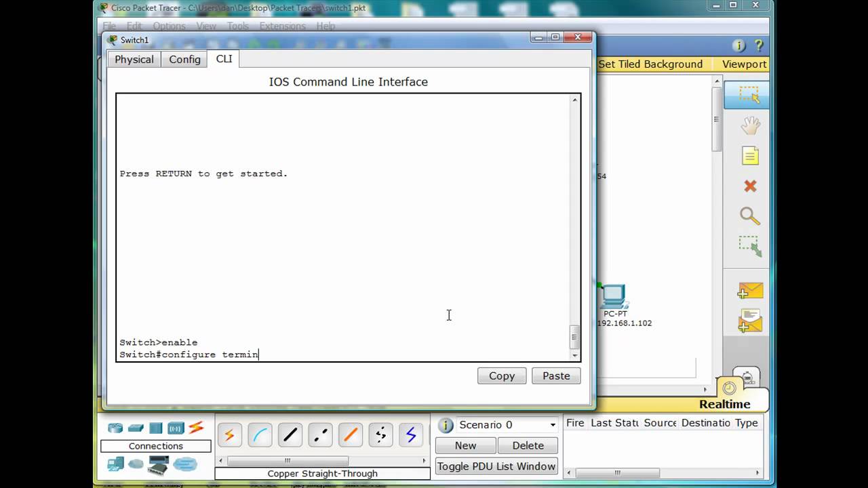
Task: Open the File menu
Action: coord(109,26)
